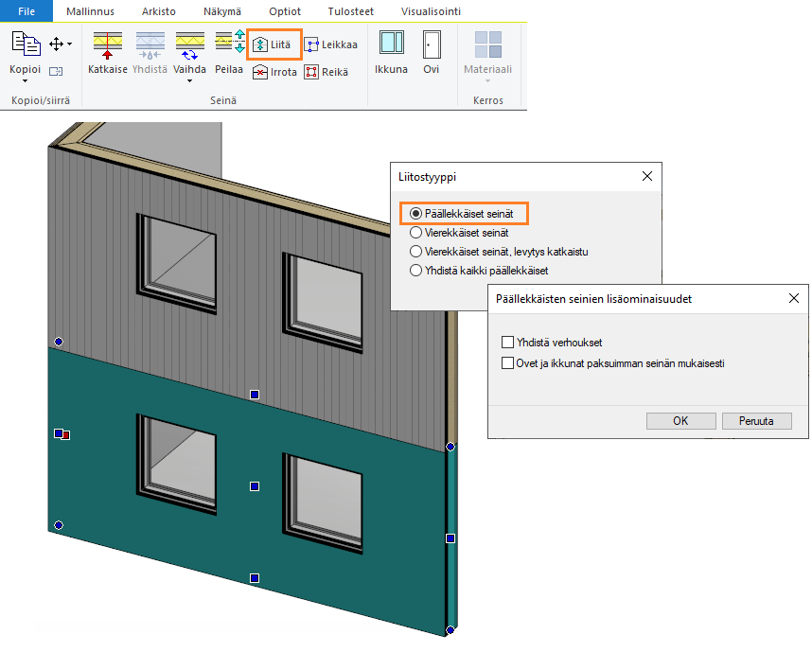Open the Mallinnus ribbon tab
812x652 pixels.
pyautogui.click(x=91, y=11)
